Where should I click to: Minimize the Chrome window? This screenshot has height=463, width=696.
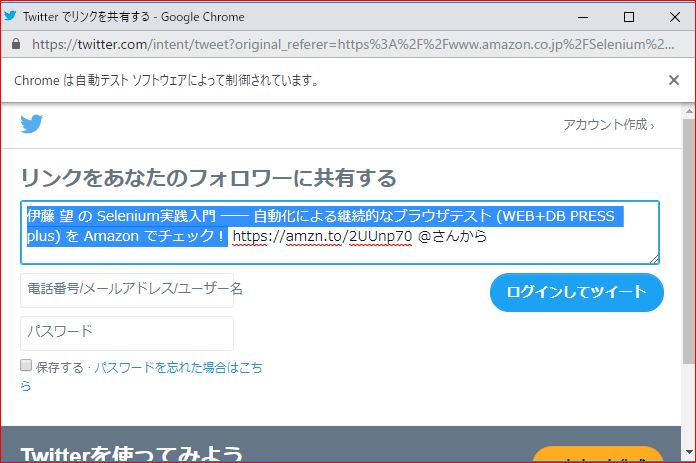(583, 17)
